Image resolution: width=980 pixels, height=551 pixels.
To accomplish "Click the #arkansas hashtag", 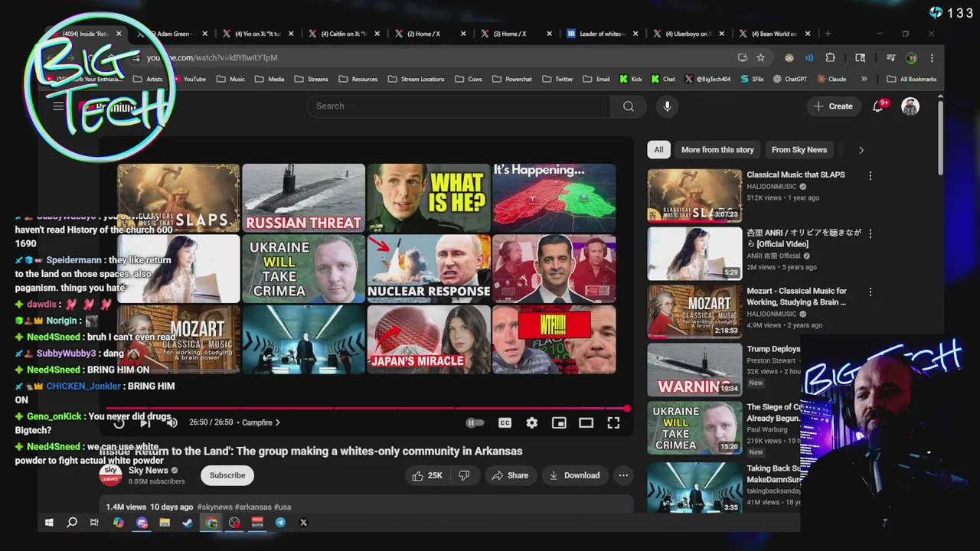I will point(253,507).
